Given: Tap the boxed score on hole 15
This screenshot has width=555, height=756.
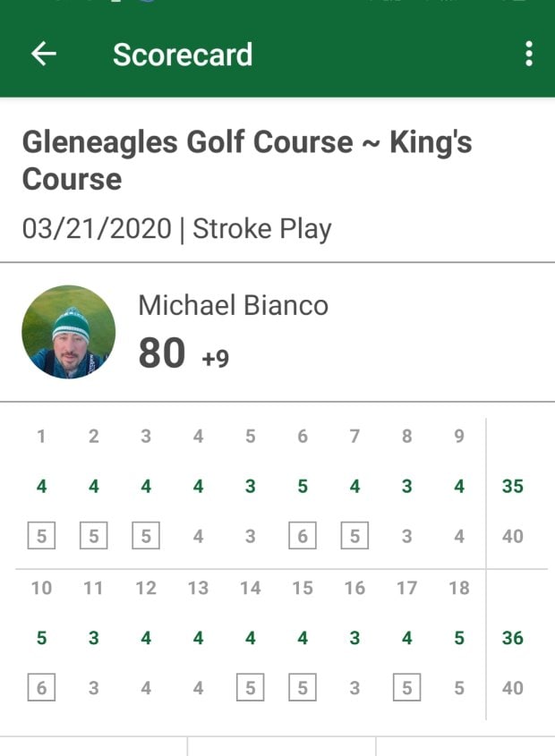Looking at the screenshot, I should tap(303, 688).
